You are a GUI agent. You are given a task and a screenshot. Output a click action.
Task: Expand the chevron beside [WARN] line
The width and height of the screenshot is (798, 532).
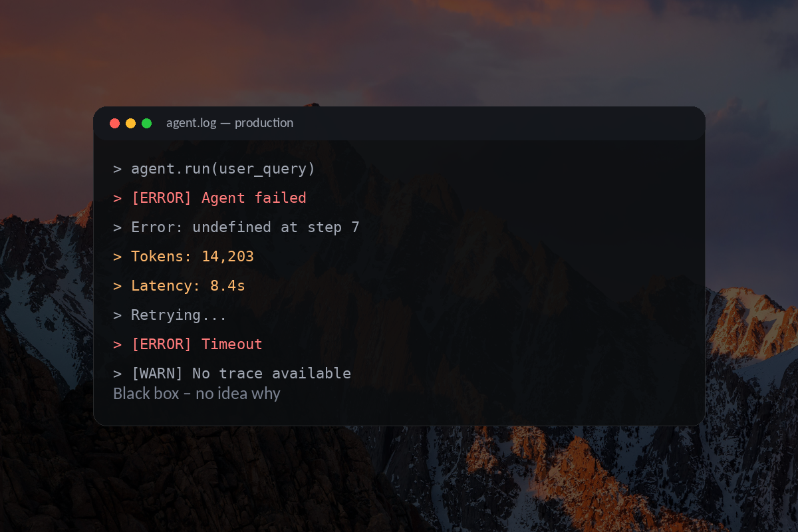(x=118, y=373)
